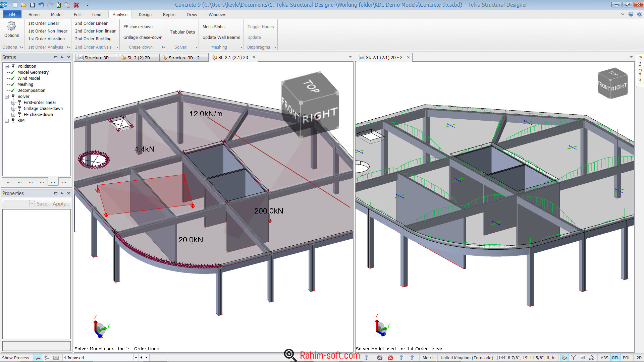Screen dimensions: 644x362
Task: Open the 4 Imposed loadcase dropdown
Action: (x=136, y=358)
